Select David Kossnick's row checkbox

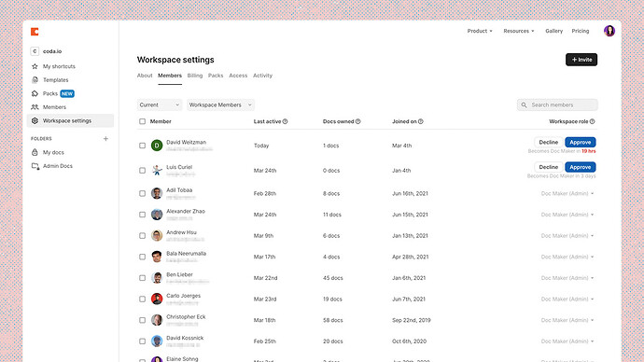coord(142,341)
